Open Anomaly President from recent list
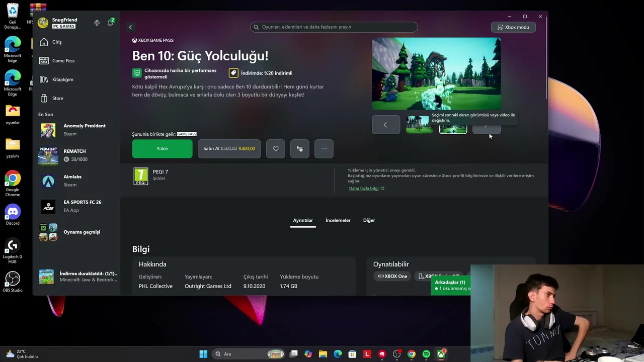This screenshot has height=362, width=644. 76,130
